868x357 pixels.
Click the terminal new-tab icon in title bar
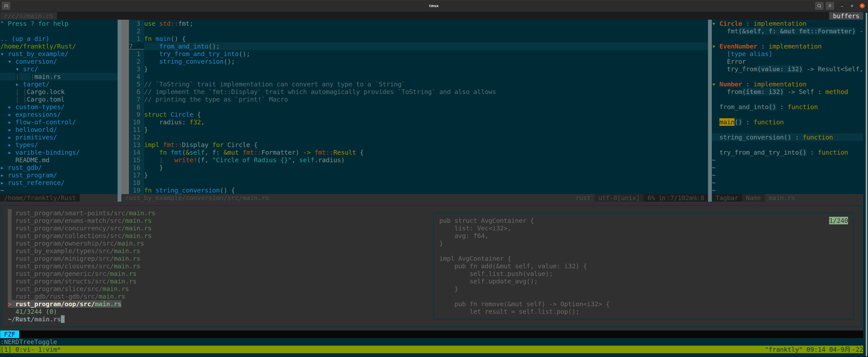(6, 6)
